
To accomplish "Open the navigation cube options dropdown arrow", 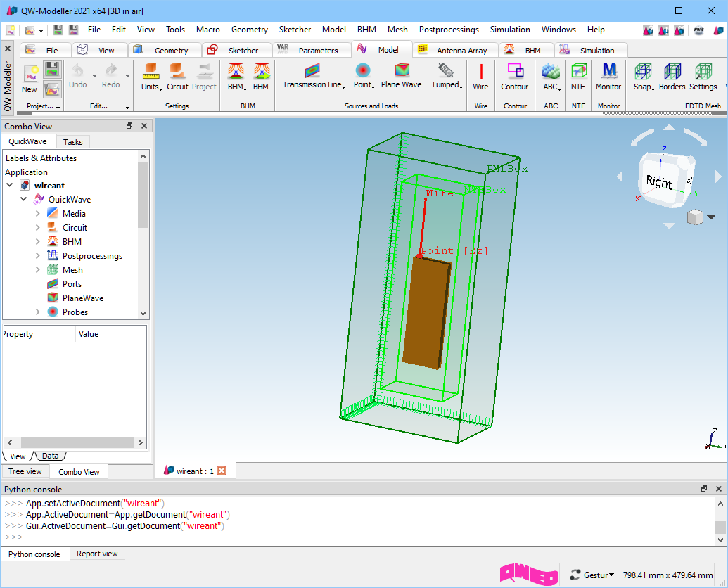I will pyautogui.click(x=711, y=217).
